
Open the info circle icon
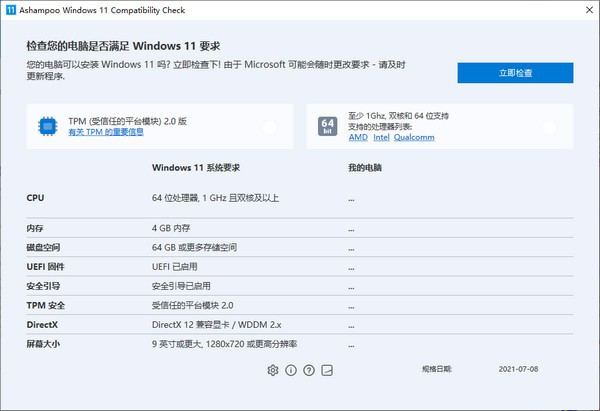(x=291, y=370)
